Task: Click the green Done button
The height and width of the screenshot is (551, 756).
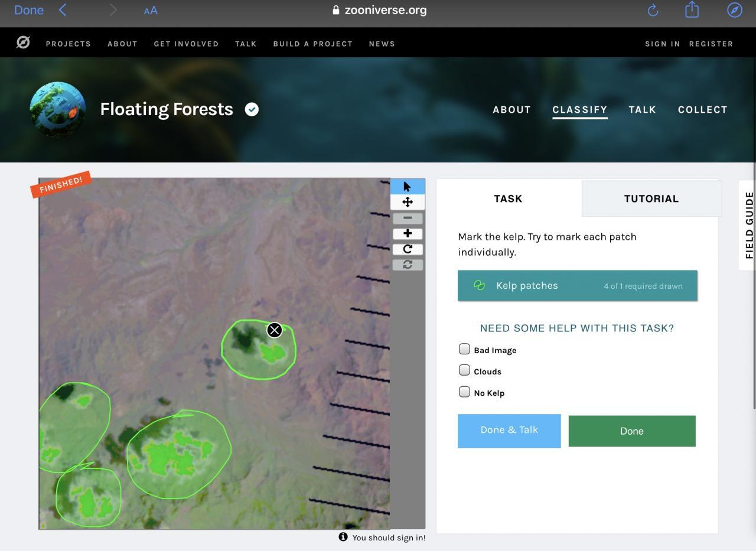Action: click(x=632, y=431)
